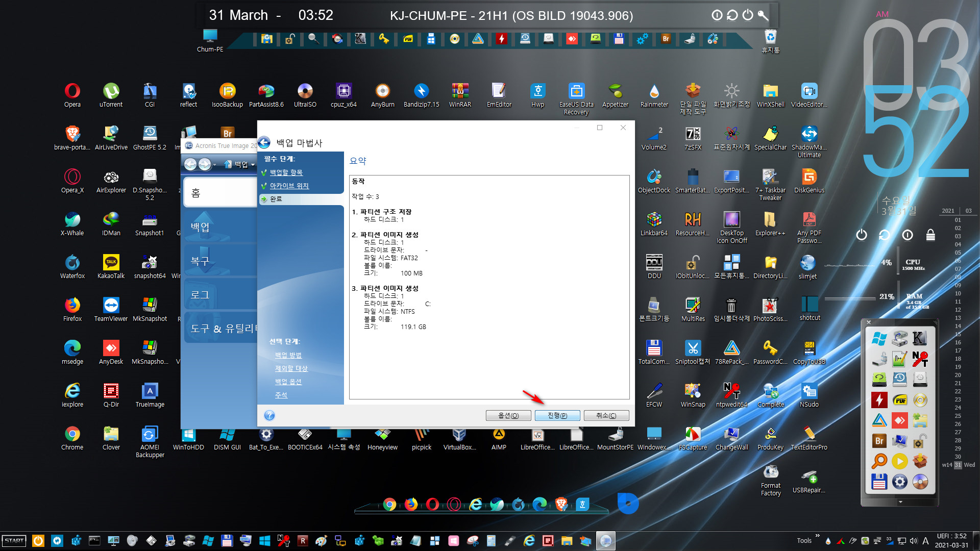This screenshot has height=551, width=980.
Task: Click the START button on taskbar
Action: [14, 541]
